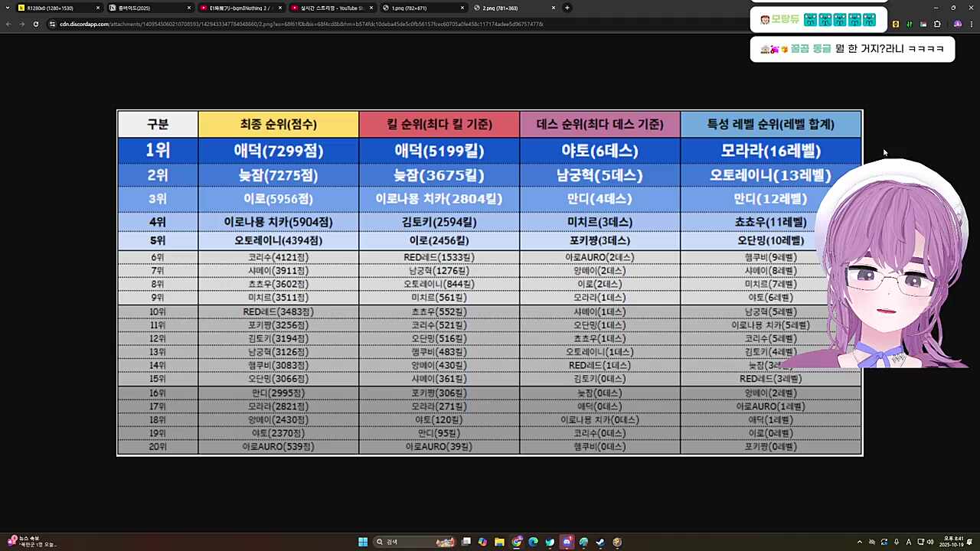Open the browser three-dot menu
Image resolution: width=980 pixels, height=551 pixels.
pos(972,24)
